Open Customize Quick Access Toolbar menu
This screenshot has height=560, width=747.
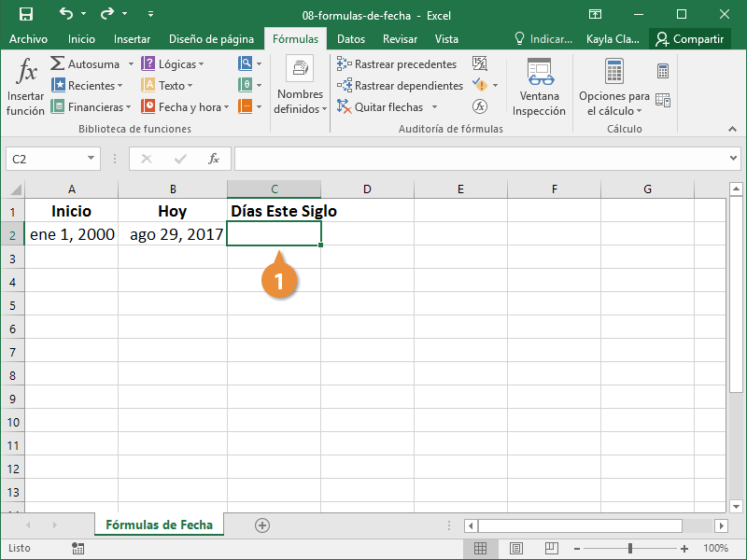point(150,14)
